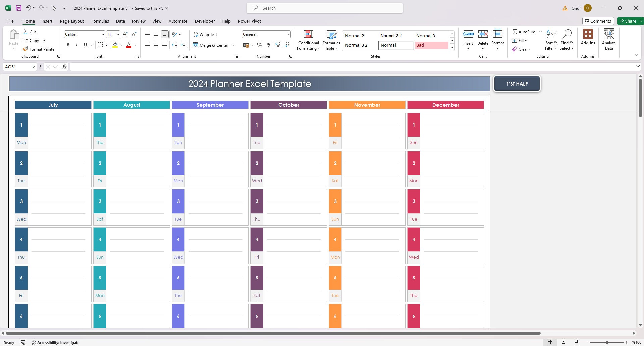Switch to the Formulas tab
644x346 pixels.
click(100, 21)
